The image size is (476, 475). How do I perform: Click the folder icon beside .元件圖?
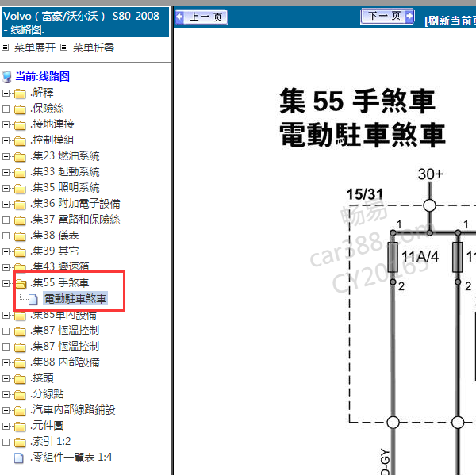click(20, 427)
